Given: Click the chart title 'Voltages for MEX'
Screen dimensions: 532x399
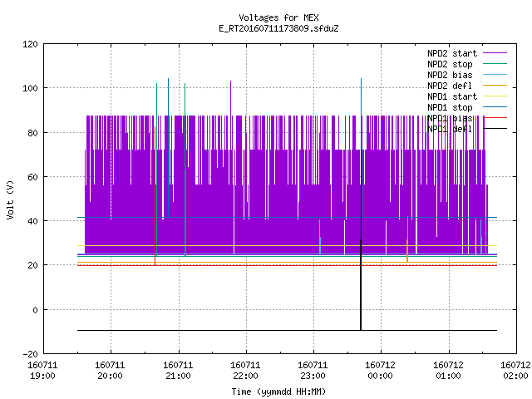Looking at the screenshot, I should (278, 17).
